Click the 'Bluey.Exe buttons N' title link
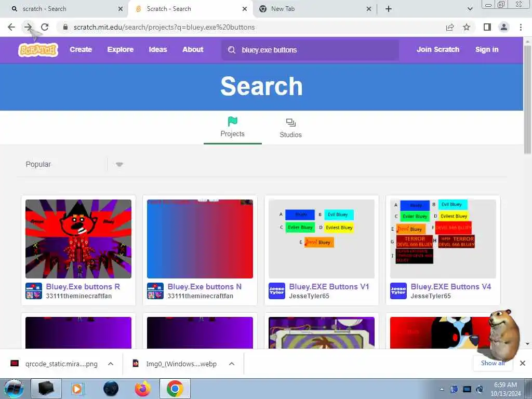This screenshot has height=399, width=532. click(x=205, y=287)
